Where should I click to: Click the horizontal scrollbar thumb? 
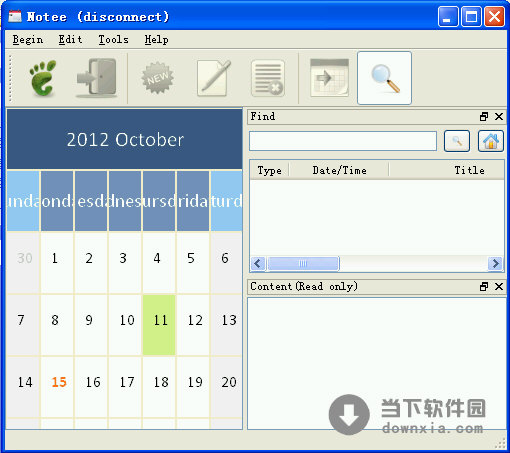303,264
